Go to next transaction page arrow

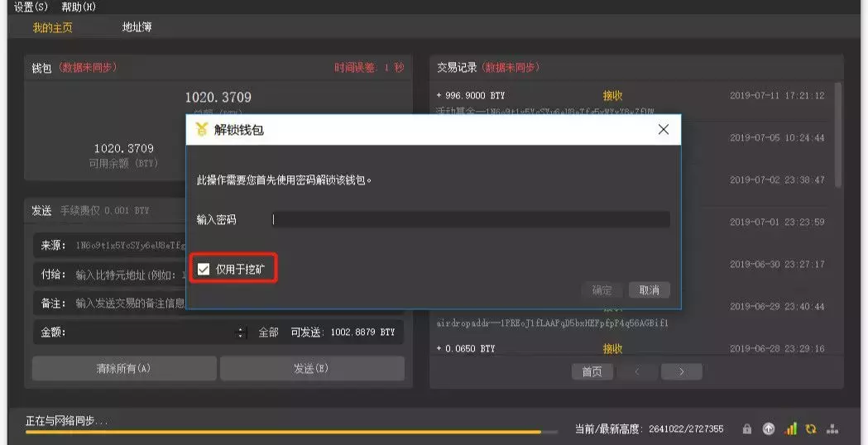(682, 371)
